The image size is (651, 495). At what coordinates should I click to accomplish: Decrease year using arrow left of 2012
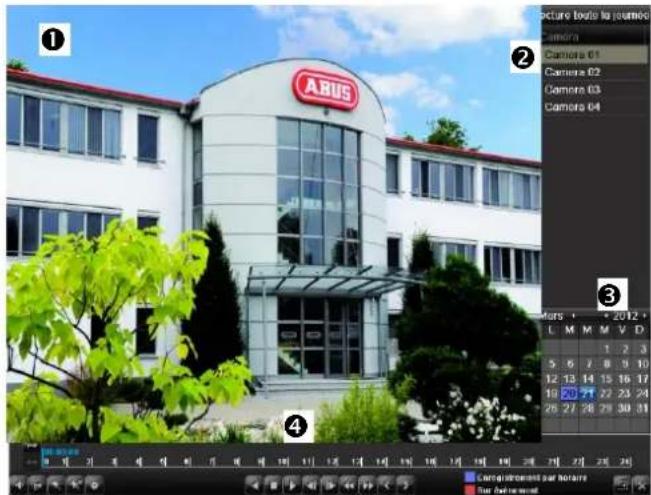point(606,316)
